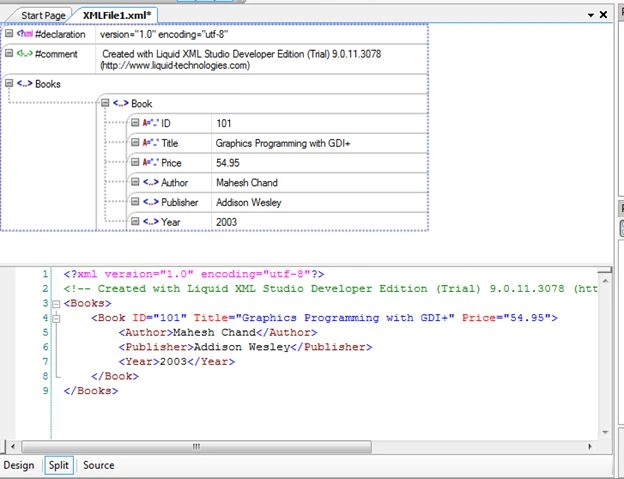Click the Liquid XML Studio comment text cell
Image resolution: width=624 pixels, height=479 pixels.
[261, 59]
